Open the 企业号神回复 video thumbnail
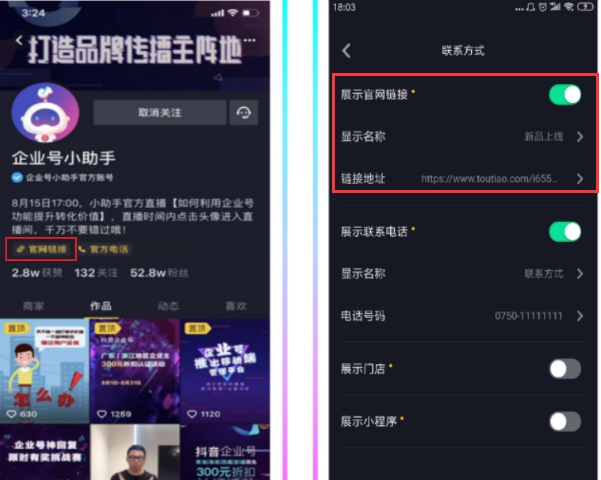Screen dimensions: 601x480 click(44, 452)
